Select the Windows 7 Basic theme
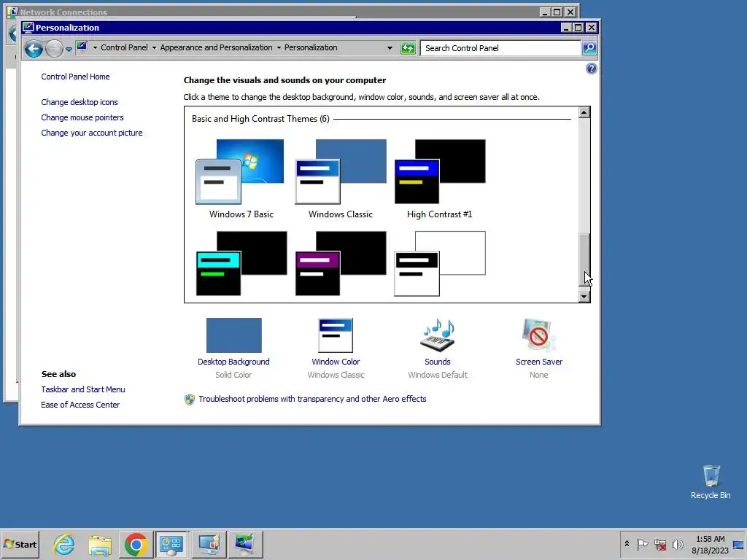The image size is (747, 560). [x=241, y=179]
